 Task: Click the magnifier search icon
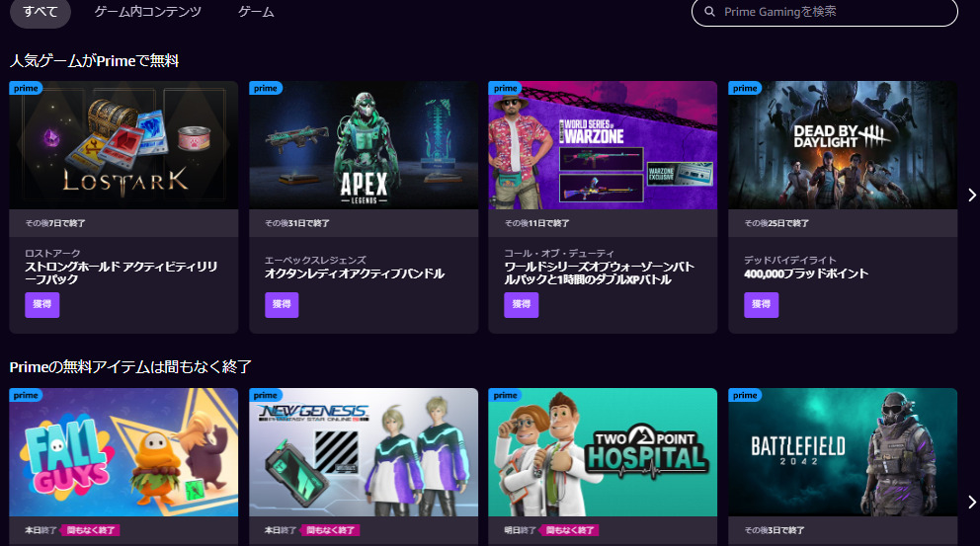coord(709,11)
